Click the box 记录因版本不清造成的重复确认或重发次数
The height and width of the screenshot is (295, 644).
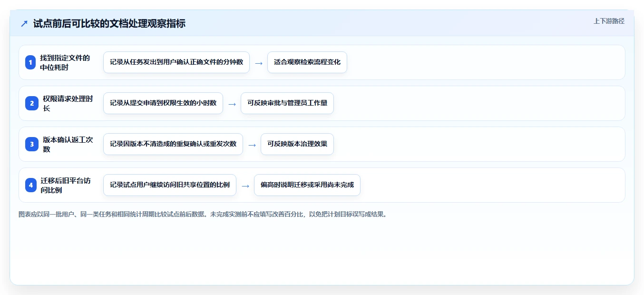coord(173,144)
